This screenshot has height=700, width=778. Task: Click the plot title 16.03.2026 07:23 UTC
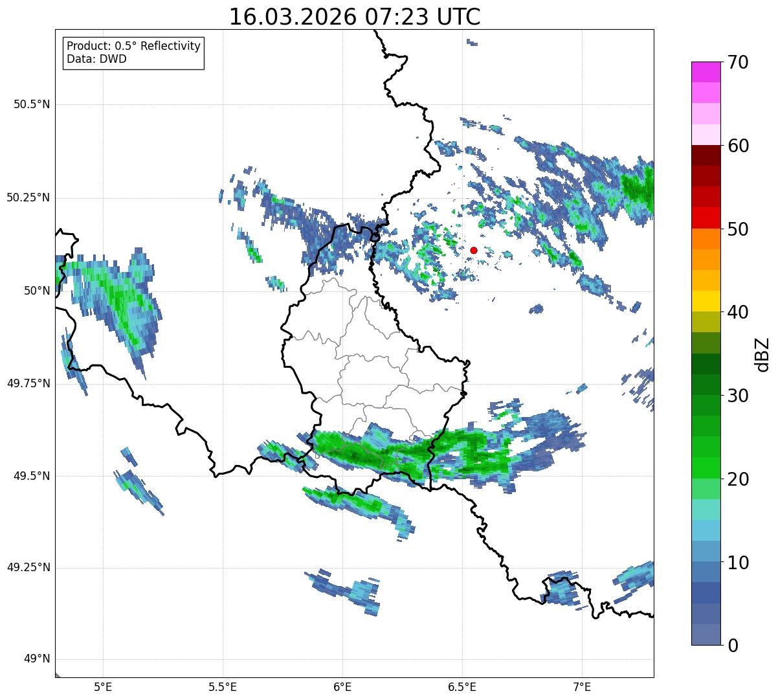pyautogui.click(x=355, y=17)
